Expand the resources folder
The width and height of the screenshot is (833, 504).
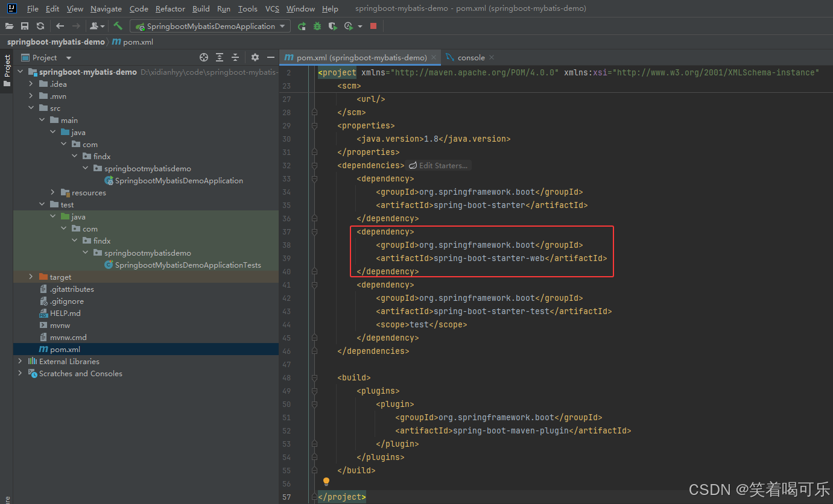coord(52,192)
